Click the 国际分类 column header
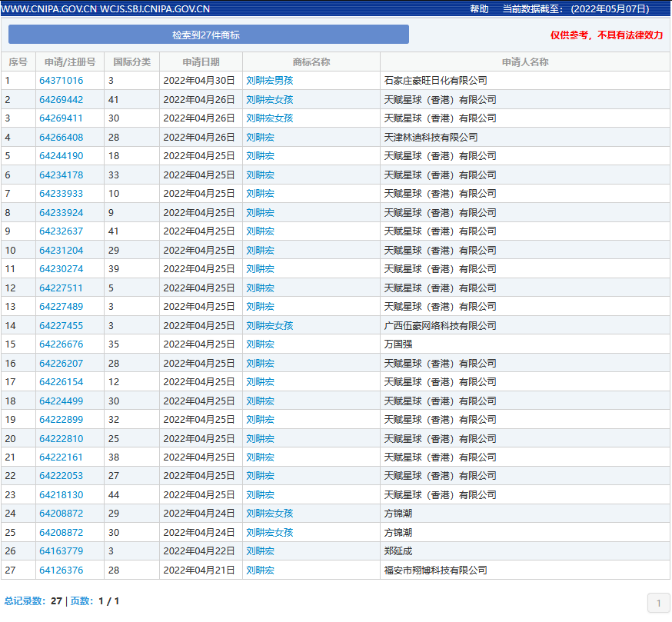The image size is (672, 622). [x=132, y=62]
